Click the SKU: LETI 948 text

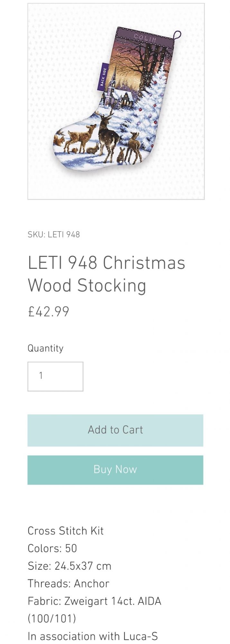pyautogui.click(x=54, y=234)
